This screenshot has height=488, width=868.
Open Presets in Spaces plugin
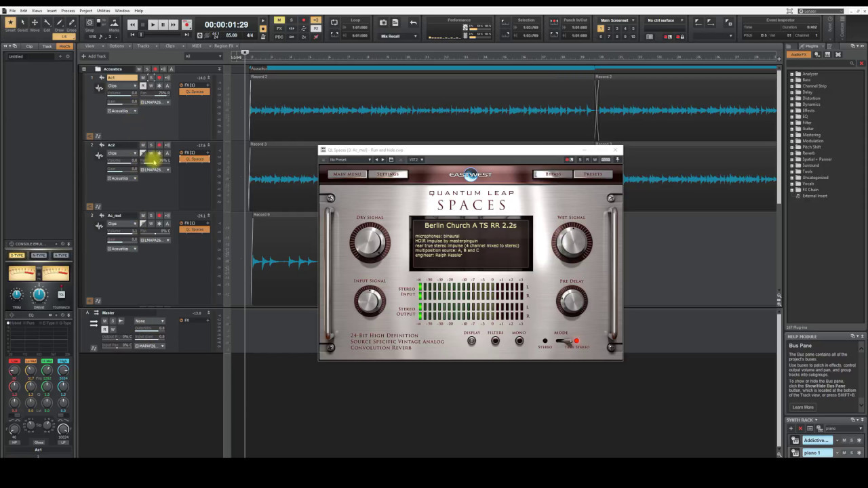tap(593, 174)
